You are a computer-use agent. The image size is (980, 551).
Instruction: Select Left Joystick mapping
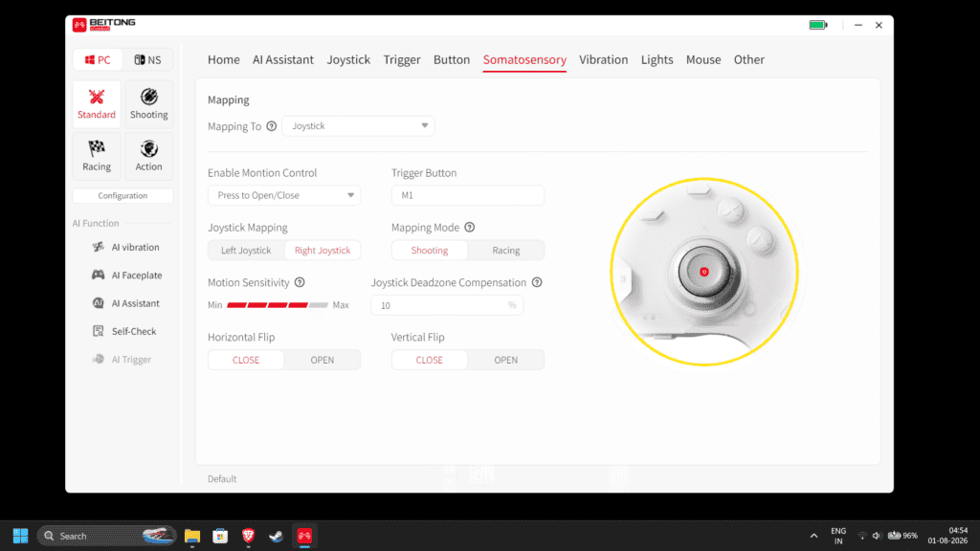coord(246,251)
